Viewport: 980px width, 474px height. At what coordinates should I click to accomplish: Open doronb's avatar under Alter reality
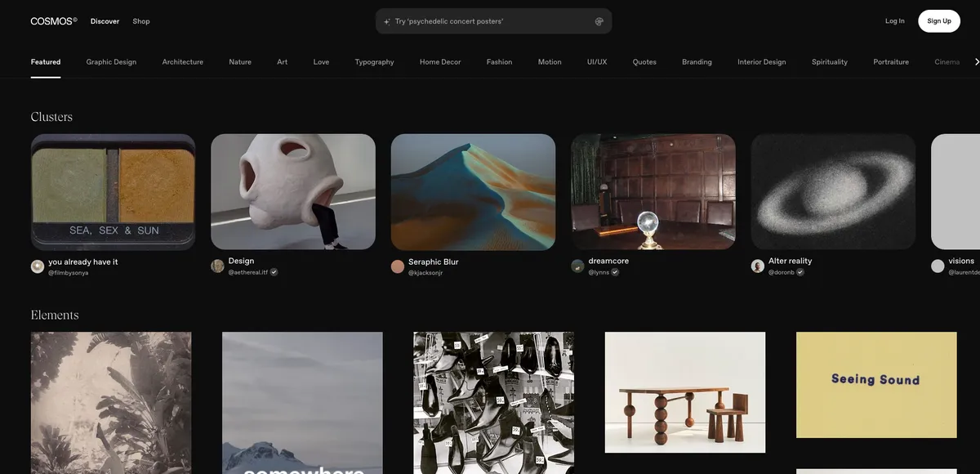click(758, 266)
